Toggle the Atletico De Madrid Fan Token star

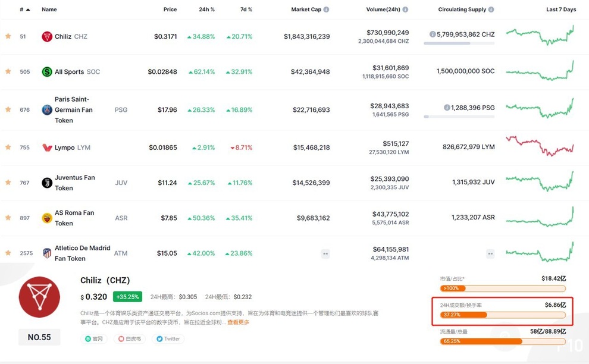[x=8, y=253]
